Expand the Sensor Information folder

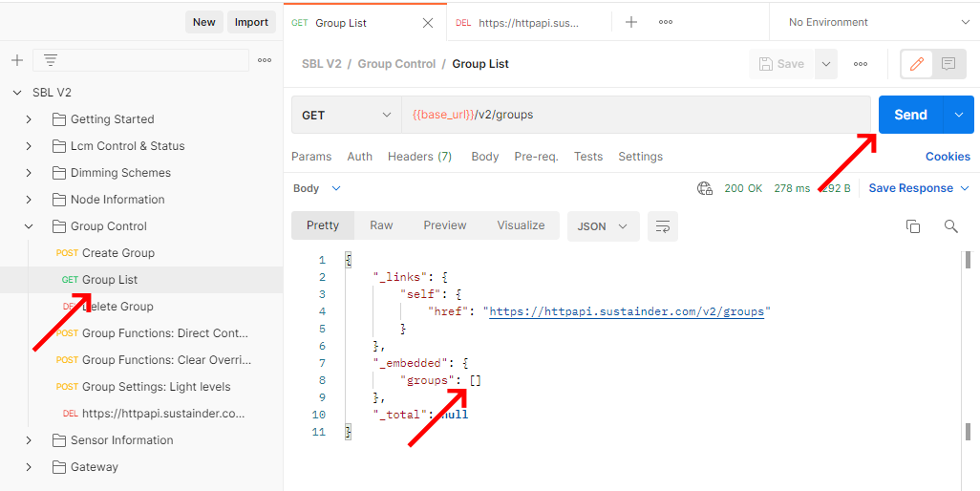(x=29, y=440)
